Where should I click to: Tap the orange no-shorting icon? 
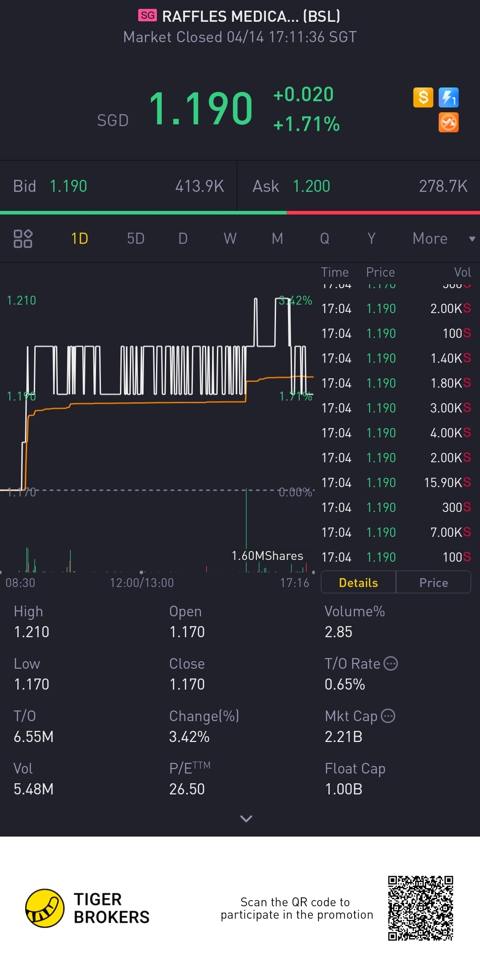click(448, 123)
